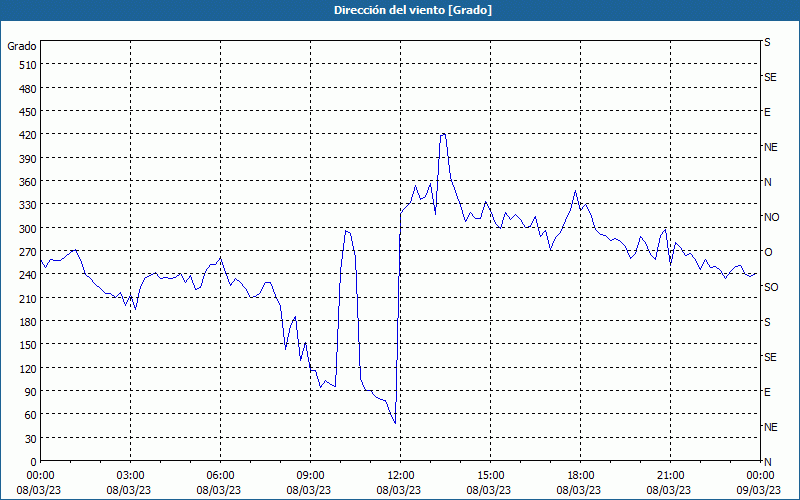Screen dimensions: 800x500
Task: Click the curve's peak at 420 degrees
Action: [x=443, y=134]
